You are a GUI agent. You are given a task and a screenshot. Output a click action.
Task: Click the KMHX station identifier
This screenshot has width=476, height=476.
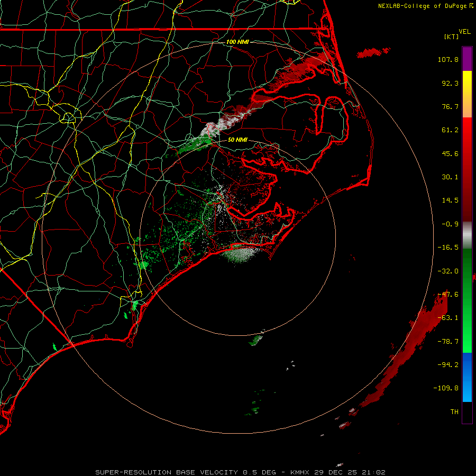(300, 472)
